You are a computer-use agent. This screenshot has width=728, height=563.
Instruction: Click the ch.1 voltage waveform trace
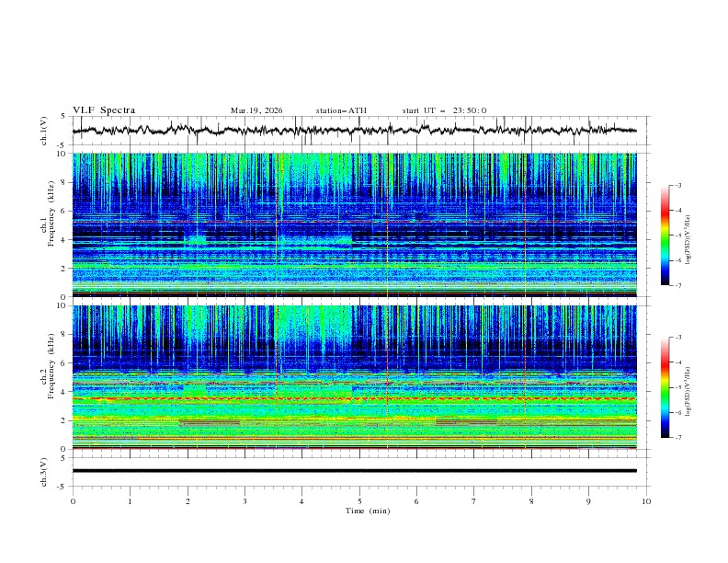[354, 131]
